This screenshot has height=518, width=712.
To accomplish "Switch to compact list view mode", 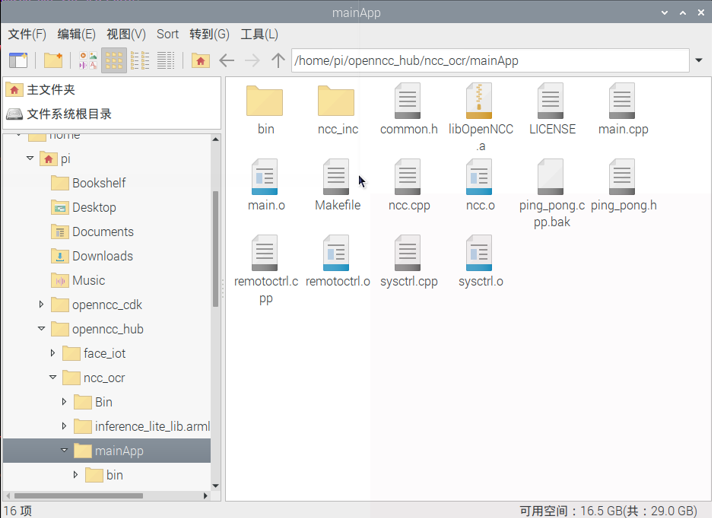I will (140, 60).
